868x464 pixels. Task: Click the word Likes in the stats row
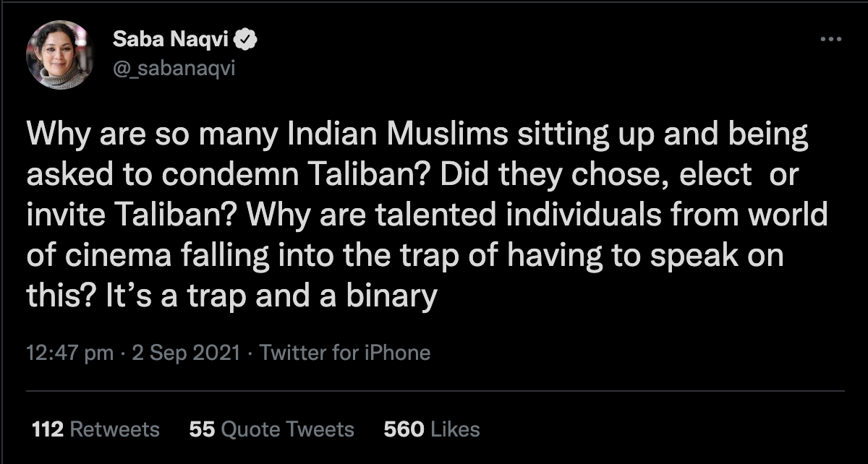(455, 429)
